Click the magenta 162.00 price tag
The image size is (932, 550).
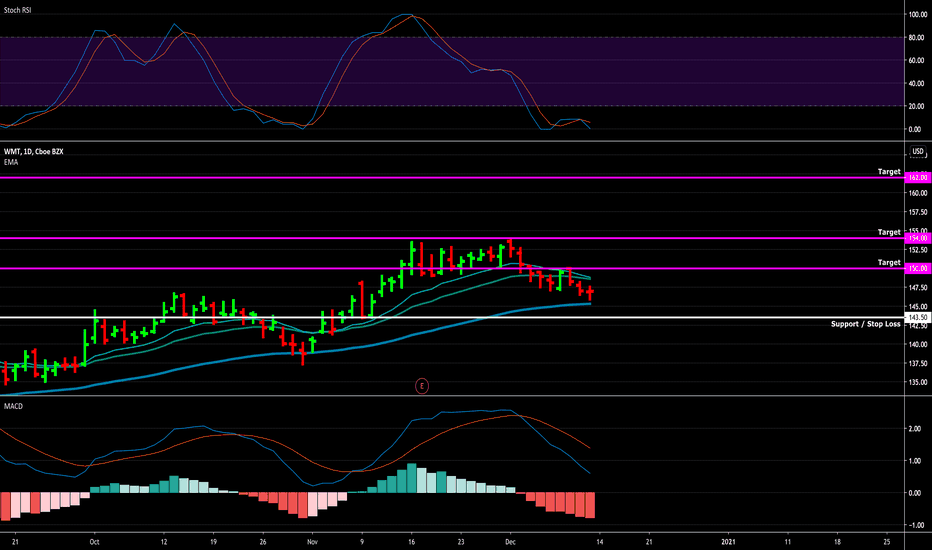pos(917,178)
